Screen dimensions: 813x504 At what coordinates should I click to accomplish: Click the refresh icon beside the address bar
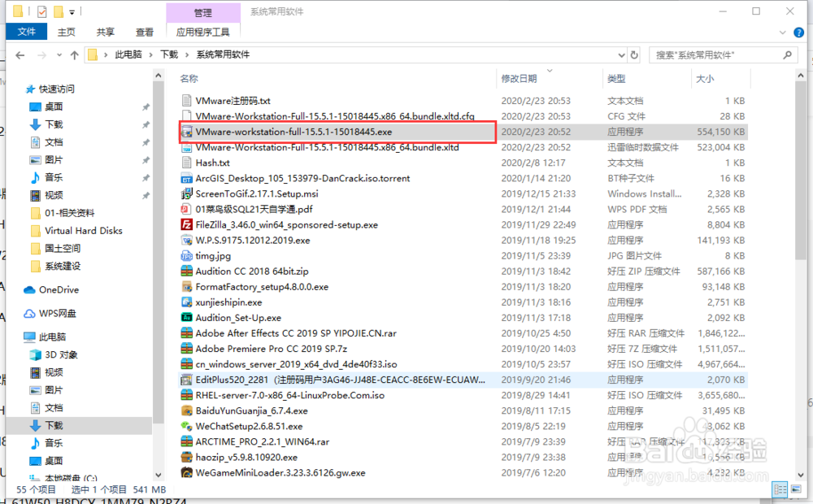tap(633, 55)
